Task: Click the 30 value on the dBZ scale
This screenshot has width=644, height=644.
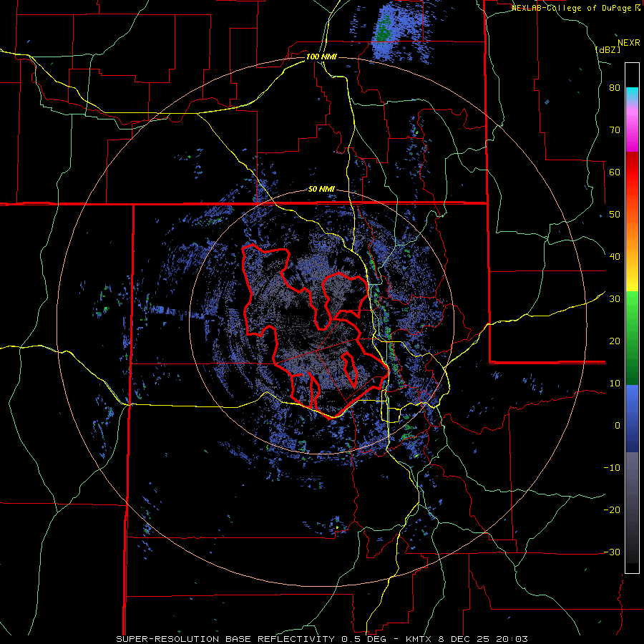Action: 615,299
